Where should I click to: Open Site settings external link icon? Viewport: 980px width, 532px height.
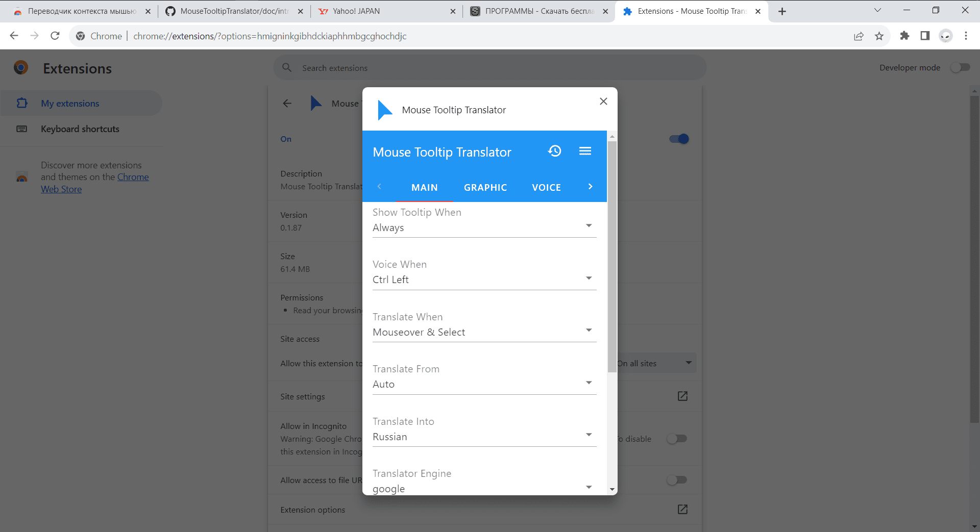pos(682,396)
